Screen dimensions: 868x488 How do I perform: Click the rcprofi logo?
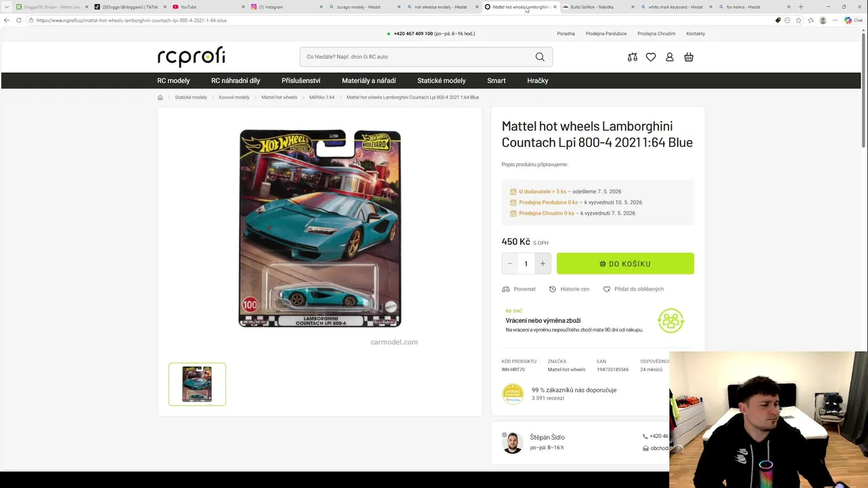tap(191, 57)
